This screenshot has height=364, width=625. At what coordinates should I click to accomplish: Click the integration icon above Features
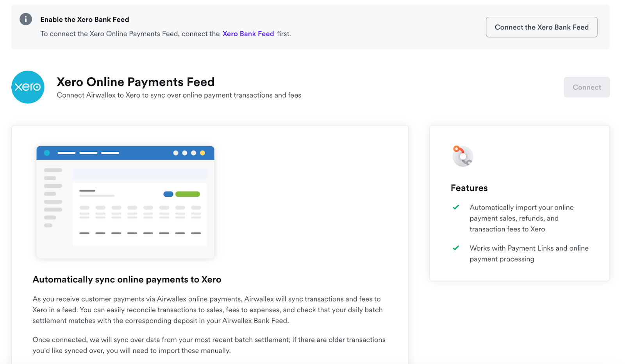pos(462,156)
